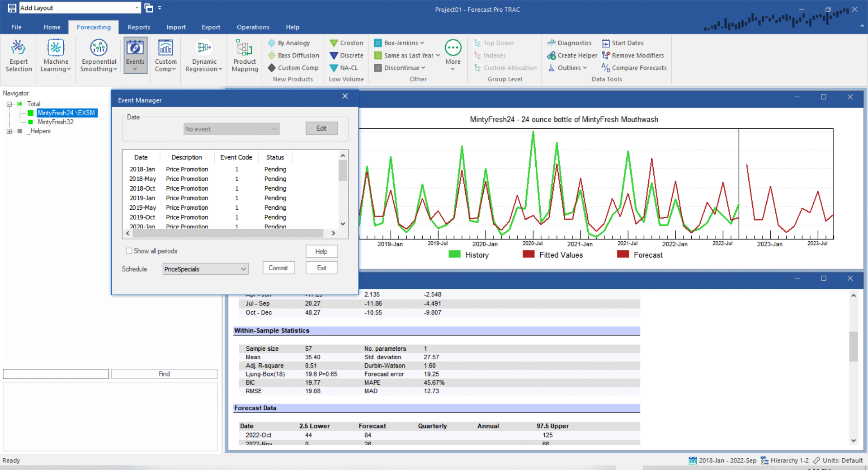Toggle the Total node checkbox
Viewport: 868px width, 470px height.
click(19, 103)
